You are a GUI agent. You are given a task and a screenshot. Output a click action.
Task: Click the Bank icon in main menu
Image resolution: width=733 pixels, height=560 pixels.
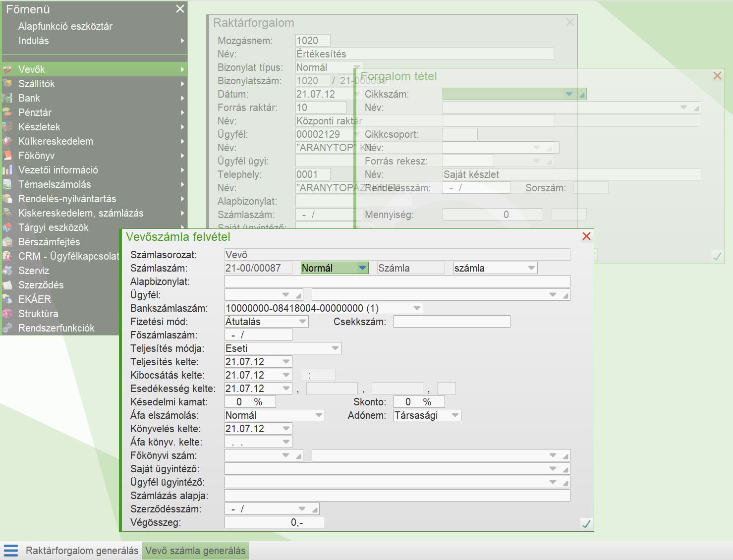[7, 98]
